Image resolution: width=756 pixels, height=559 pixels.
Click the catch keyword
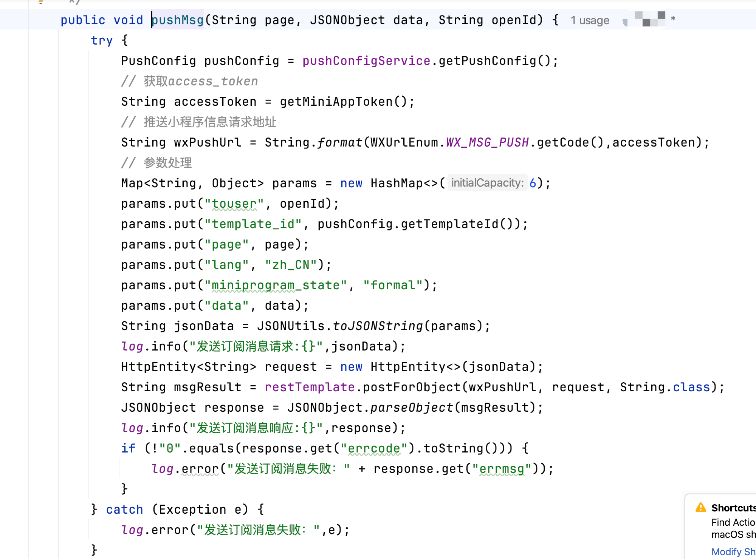[124, 510]
